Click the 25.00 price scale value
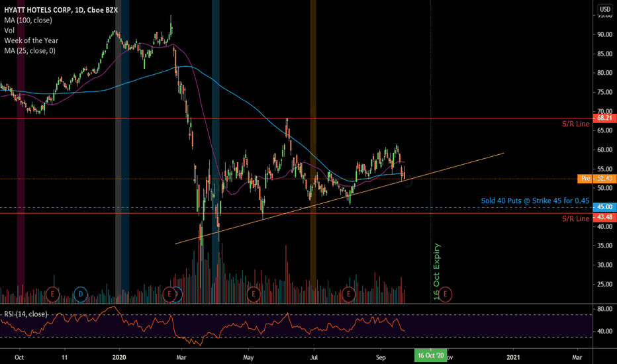Screen dimensions: 617x364 (604, 284)
